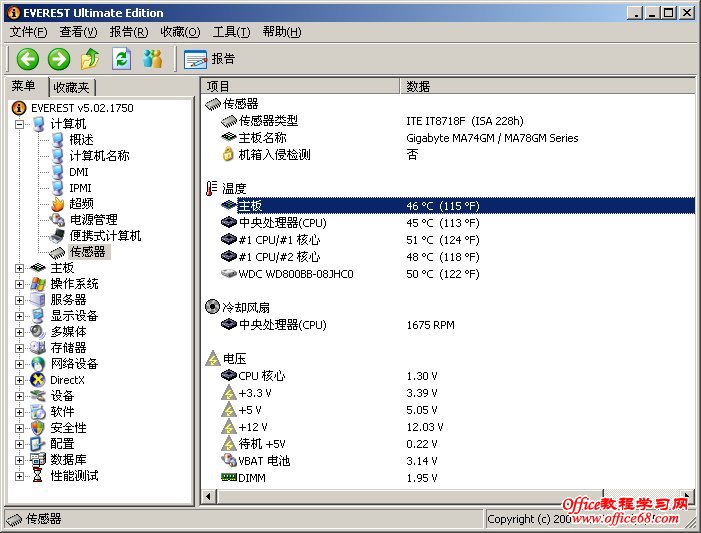Click the 数据库 database icon
The width and height of the screenshot is (701, 533).
coord(38,460)
